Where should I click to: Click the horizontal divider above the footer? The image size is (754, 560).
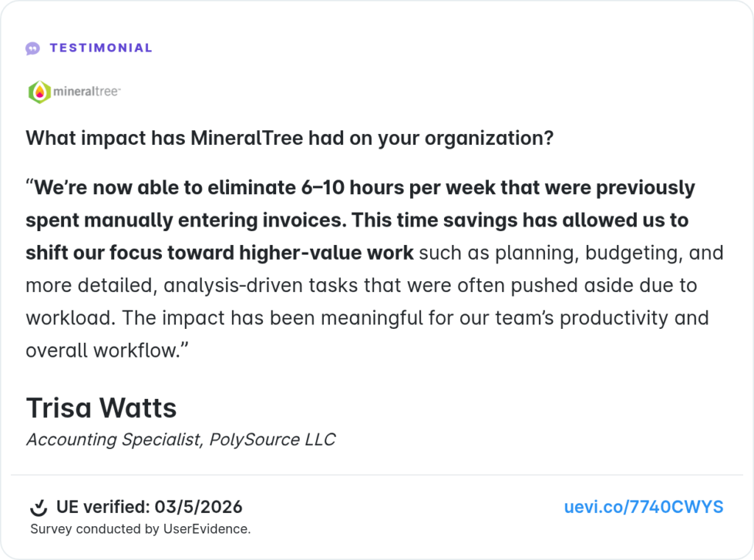point(377,475)
